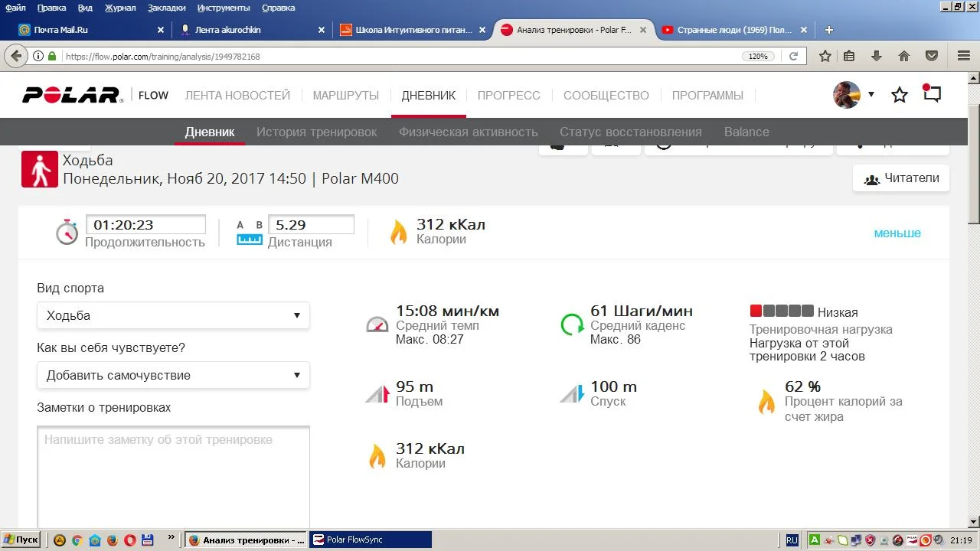Click the меньше link to collapse details
Viewport: 980px width, 551px height.
(x=897, y=233)
